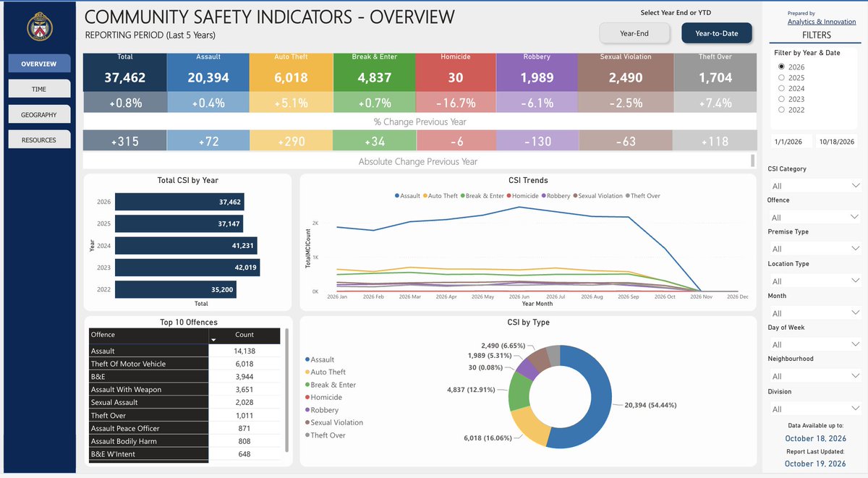Screen dimensions: 868x478
Task: Toggle Assault in CSI Trends legend
Action: click(407, 196)
